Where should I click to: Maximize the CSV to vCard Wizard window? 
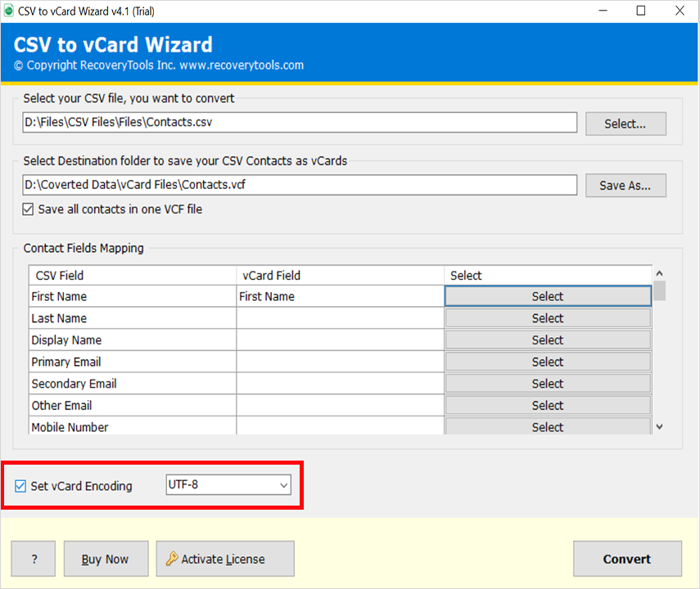(641, 11)
